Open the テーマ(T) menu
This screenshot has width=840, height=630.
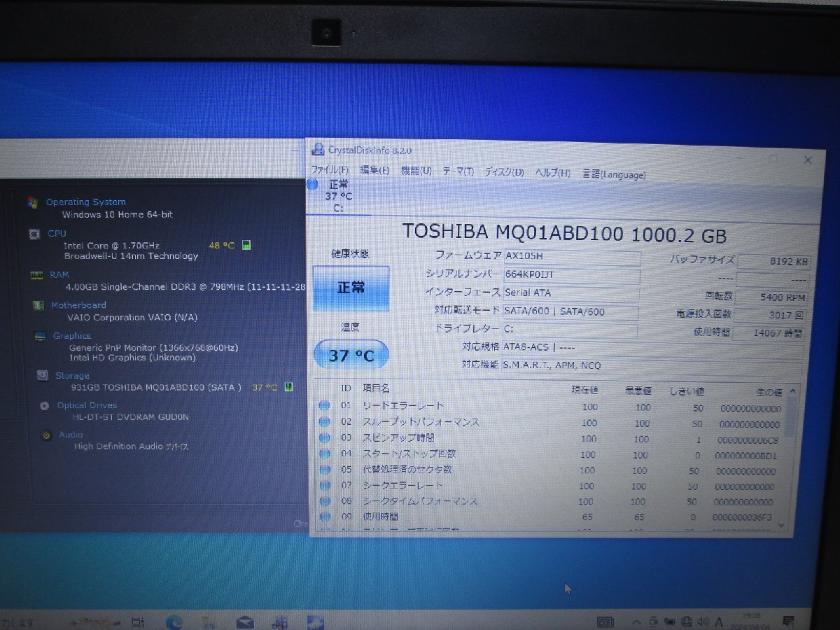coord(458,171)
